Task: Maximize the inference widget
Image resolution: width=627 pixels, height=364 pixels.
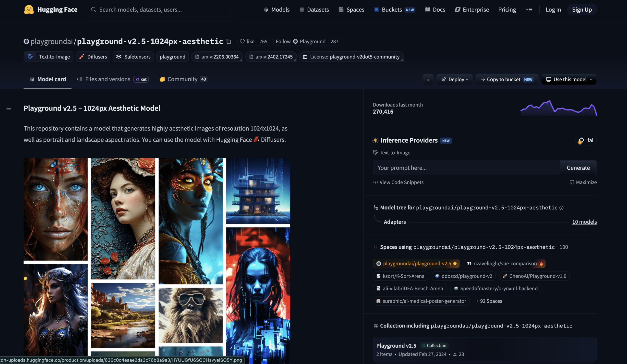Action: click(583, 182)
